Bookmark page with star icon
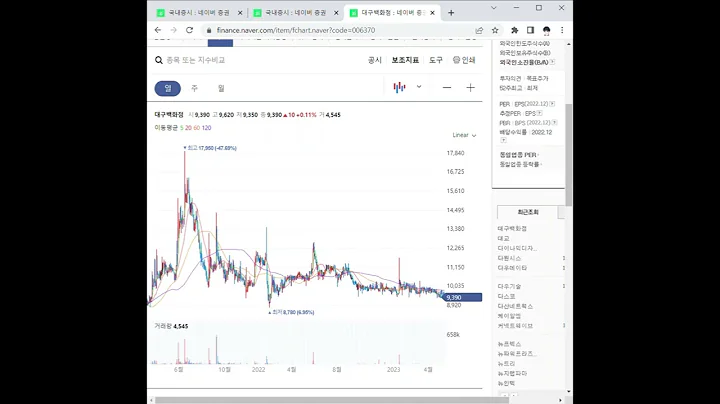The image size is (720, 404). [x=495, y=30]
